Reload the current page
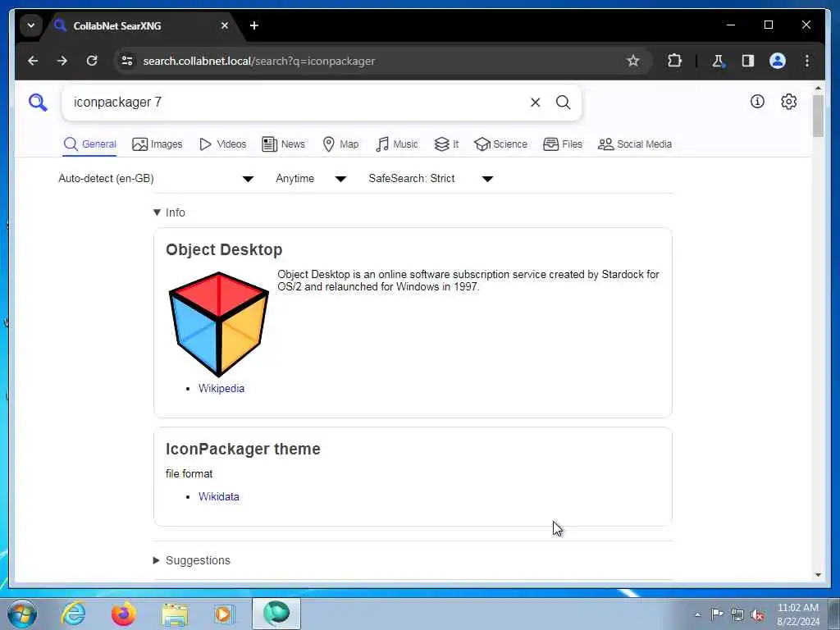This screenshot has width=840, height=630. tap(92, 61)
